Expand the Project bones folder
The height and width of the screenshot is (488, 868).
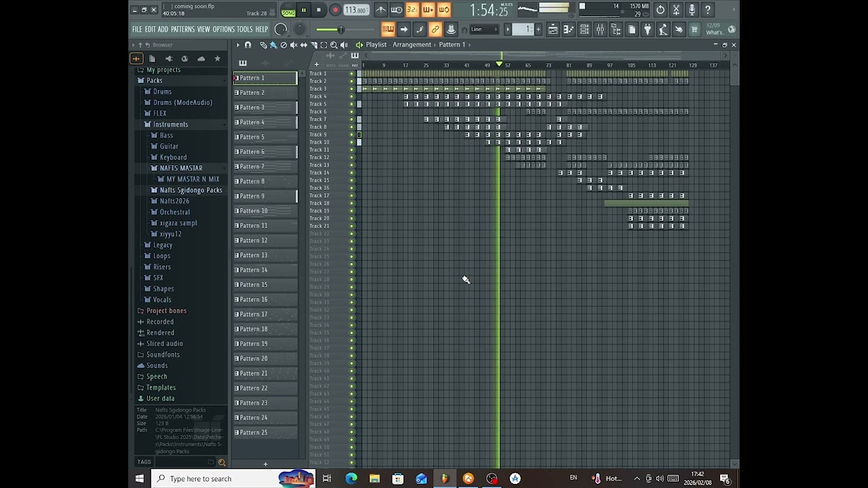pyautogui.click(x=166, y=311)
